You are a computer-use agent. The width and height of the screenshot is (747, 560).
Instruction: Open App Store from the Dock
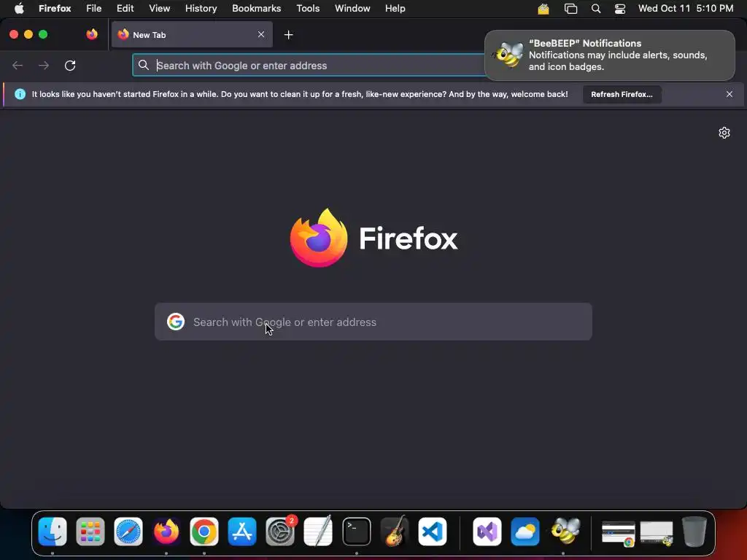pos(242,532)
